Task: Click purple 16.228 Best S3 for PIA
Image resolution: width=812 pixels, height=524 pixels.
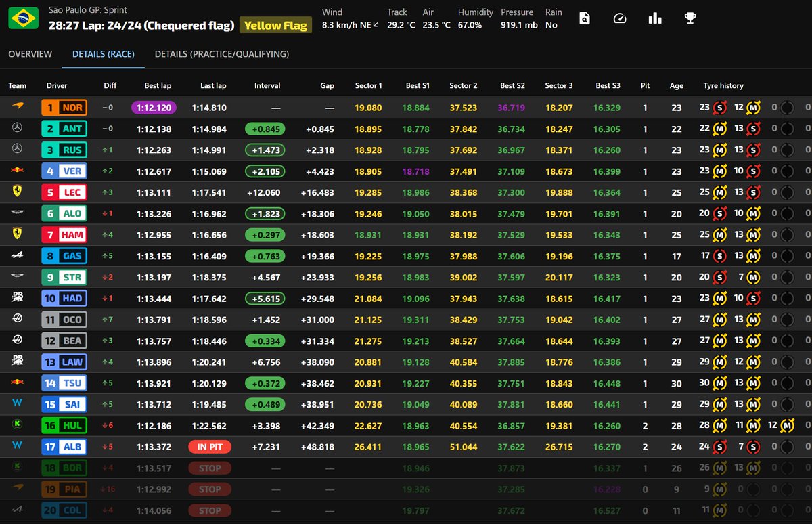Action: click(607, 489)
